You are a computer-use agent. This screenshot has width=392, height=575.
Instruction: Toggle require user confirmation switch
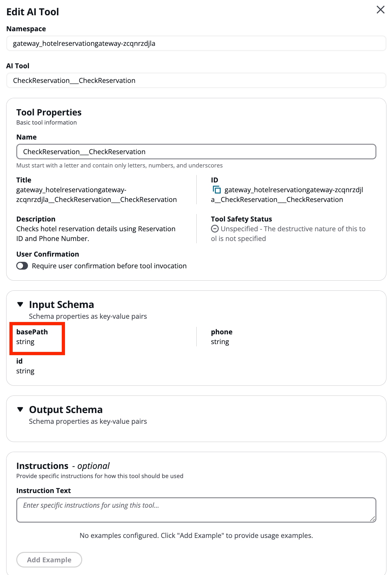tap(22, 266)
